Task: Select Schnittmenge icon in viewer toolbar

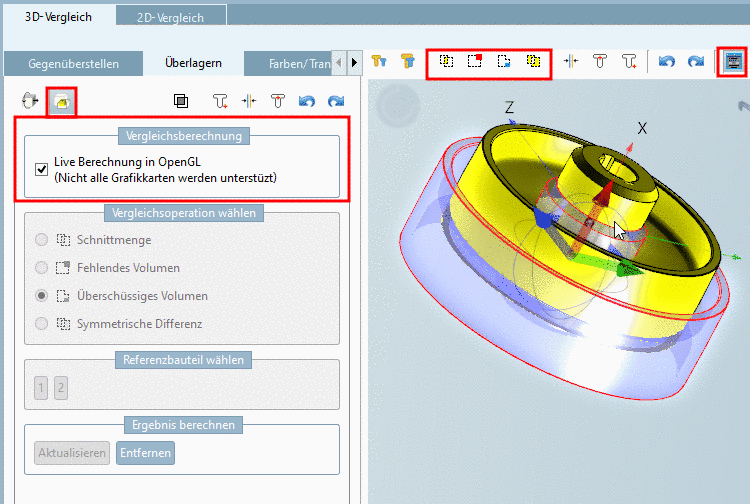Action: tap(446, 61)
